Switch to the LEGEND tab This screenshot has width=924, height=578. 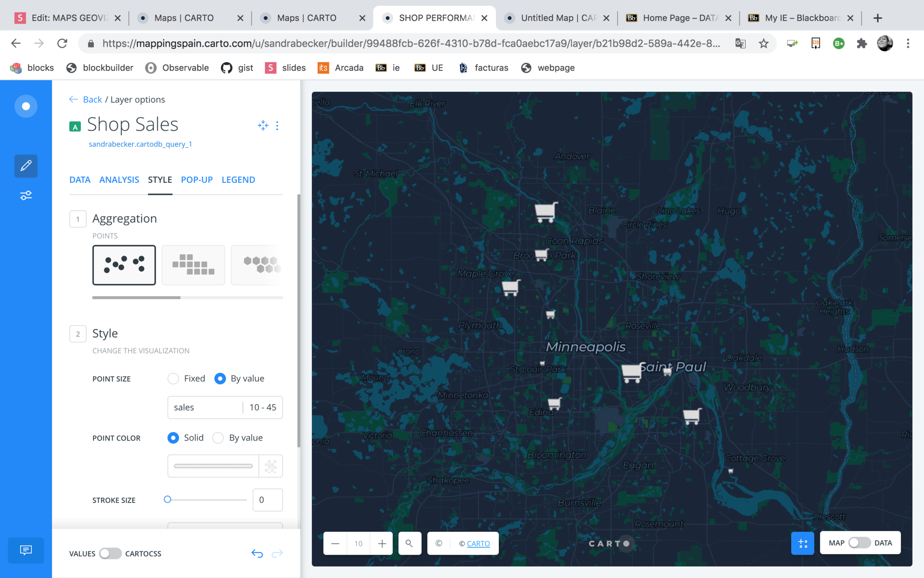(x=238, y=180)
